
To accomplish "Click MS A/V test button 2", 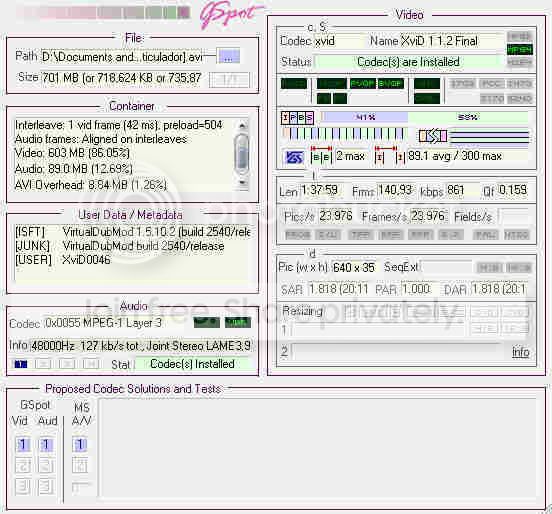I will (80, 465).
